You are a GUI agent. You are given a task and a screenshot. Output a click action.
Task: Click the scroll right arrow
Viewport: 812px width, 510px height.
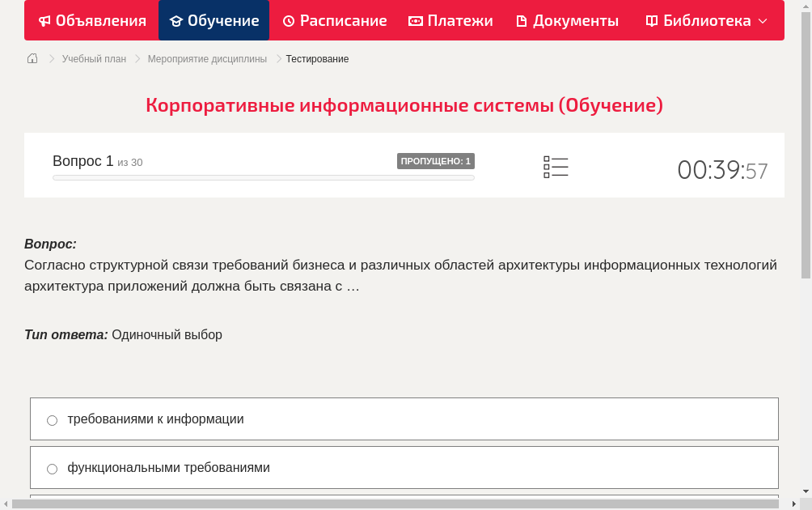[x=794, y=504]
